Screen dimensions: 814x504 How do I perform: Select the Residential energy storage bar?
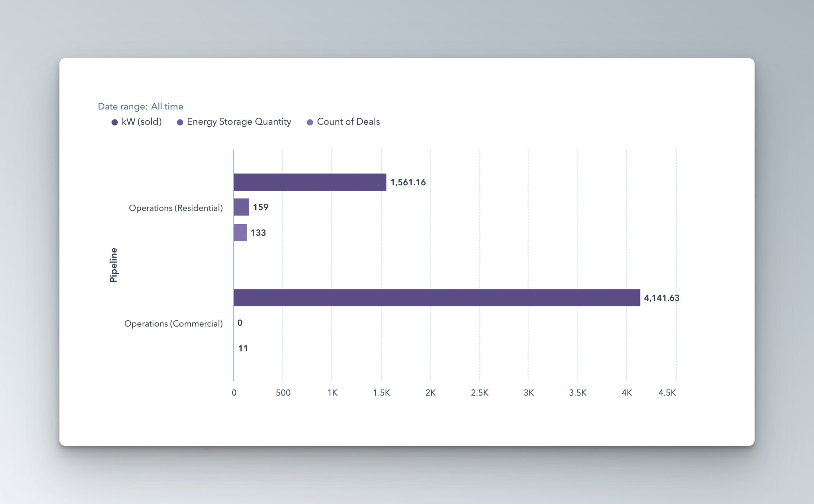point(241,207)
